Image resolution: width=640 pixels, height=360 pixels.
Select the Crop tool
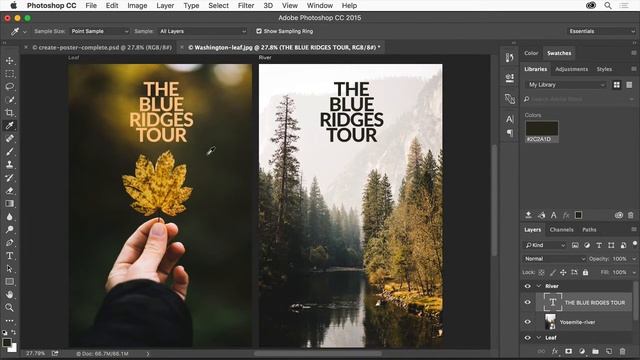click(9, 113)
